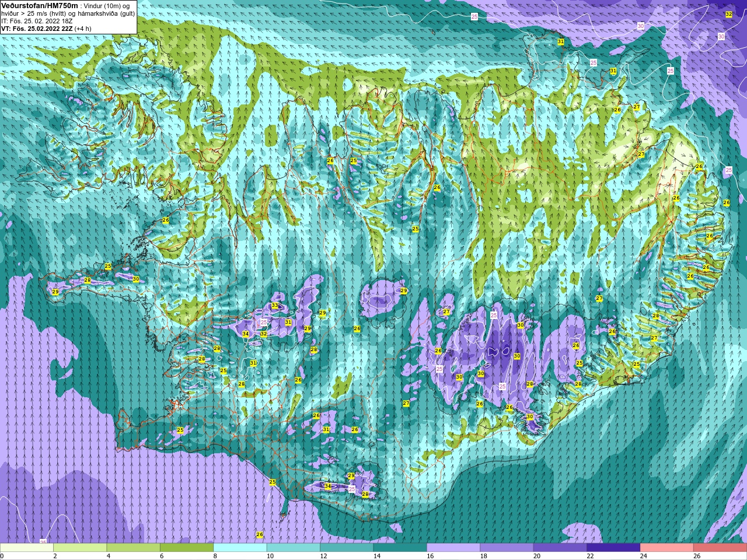
Task: Click the 22–24 m/s dark indigo legend swatch
Action: pos(613,548)
